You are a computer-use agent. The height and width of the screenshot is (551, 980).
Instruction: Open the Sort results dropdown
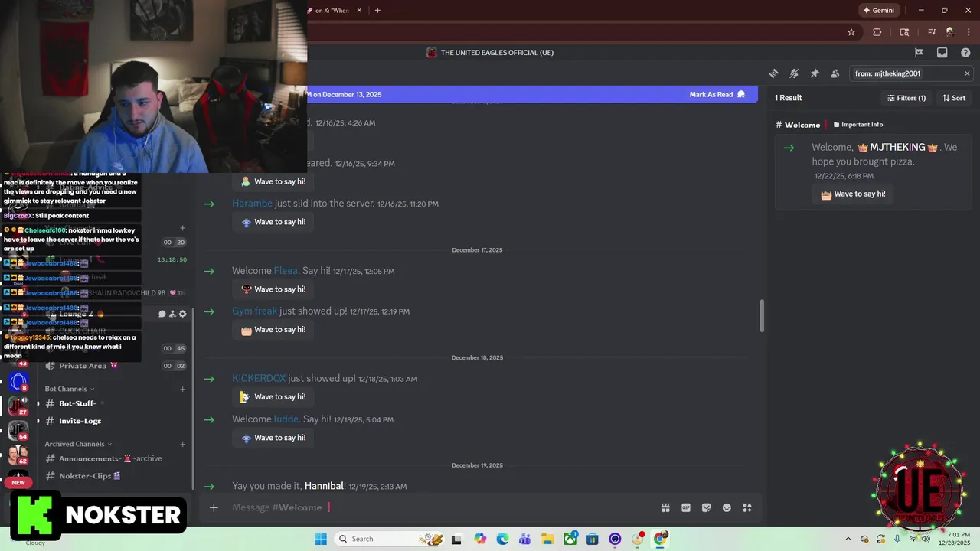(x=954, y=98)
